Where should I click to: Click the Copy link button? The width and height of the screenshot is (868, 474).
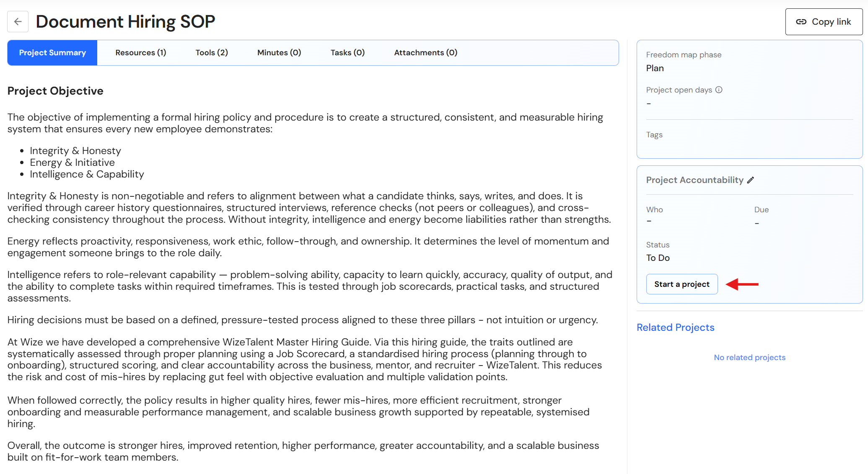[824, 22]
